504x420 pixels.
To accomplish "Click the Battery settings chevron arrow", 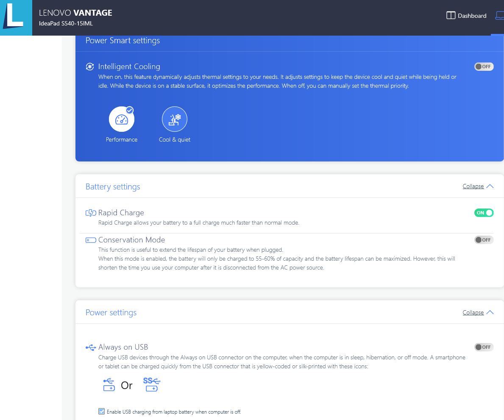I will tap(490, 186).
